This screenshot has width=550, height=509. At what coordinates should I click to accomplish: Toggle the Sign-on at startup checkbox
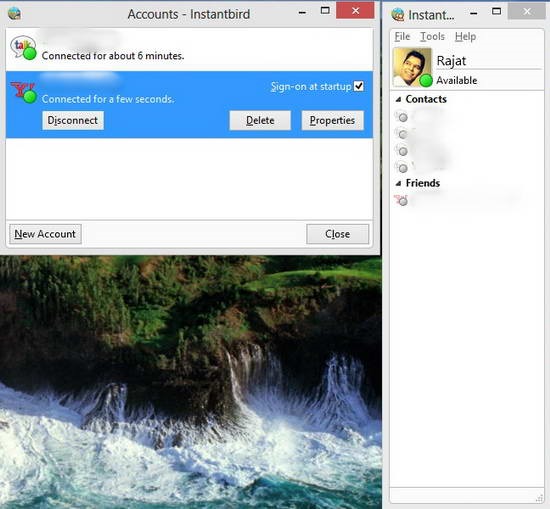click(x=358, y=86)
